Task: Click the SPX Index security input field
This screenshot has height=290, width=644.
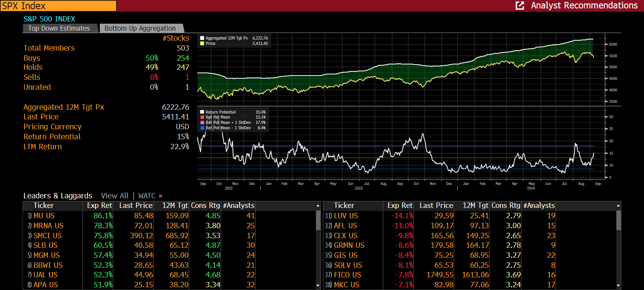Action: point(58,6)
